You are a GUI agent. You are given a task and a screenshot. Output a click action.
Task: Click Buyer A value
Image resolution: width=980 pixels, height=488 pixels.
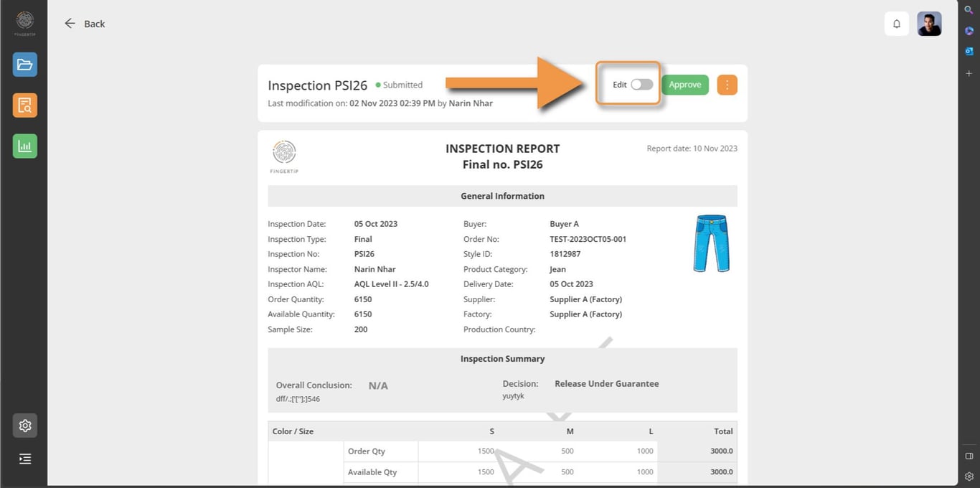point(565,224)
